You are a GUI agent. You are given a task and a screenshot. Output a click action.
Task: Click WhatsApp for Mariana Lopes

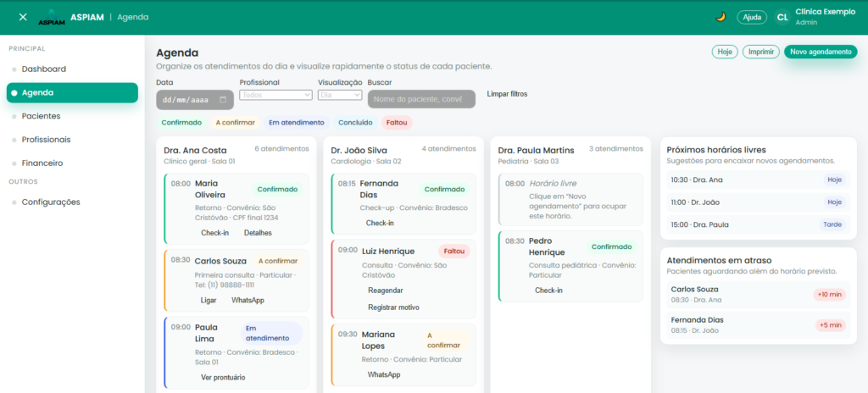point(384,374)
